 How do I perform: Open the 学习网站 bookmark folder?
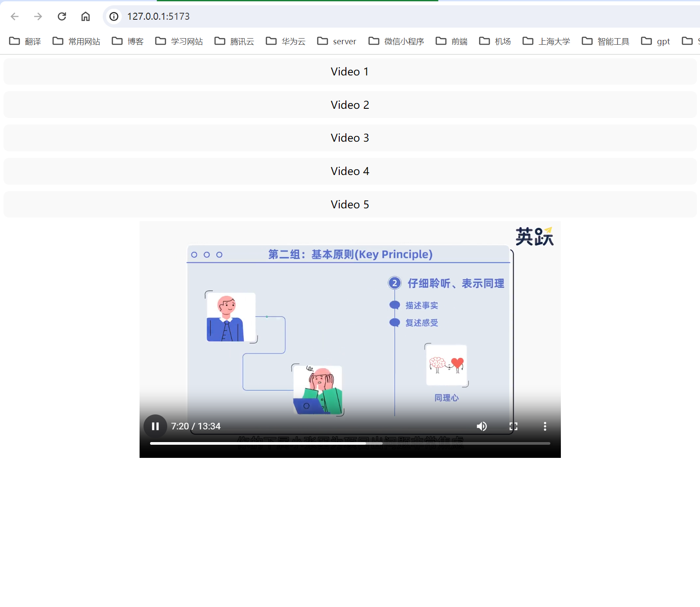pos(179,41)
